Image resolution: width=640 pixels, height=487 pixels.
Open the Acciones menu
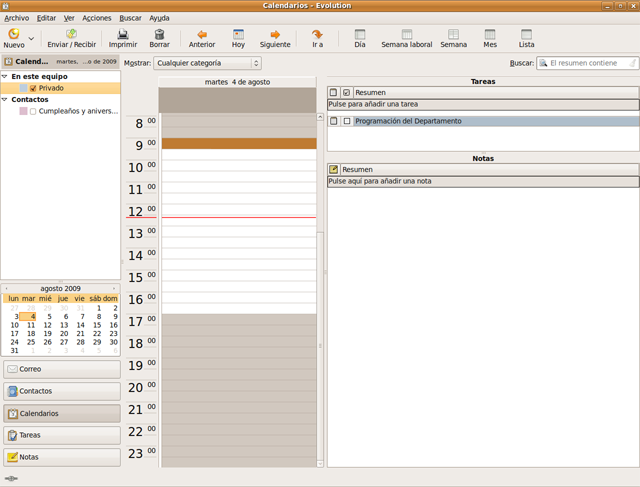97,18
